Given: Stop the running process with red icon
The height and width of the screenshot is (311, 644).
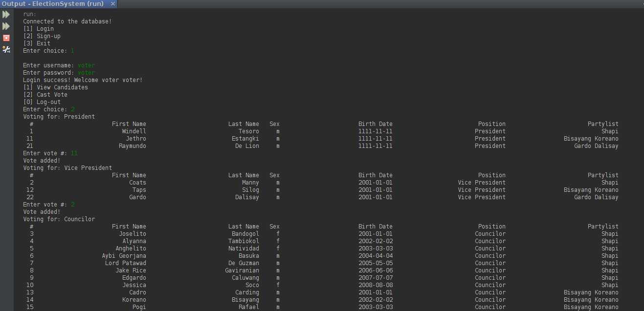Looking at the screenshot, I should tap(6, 38).
